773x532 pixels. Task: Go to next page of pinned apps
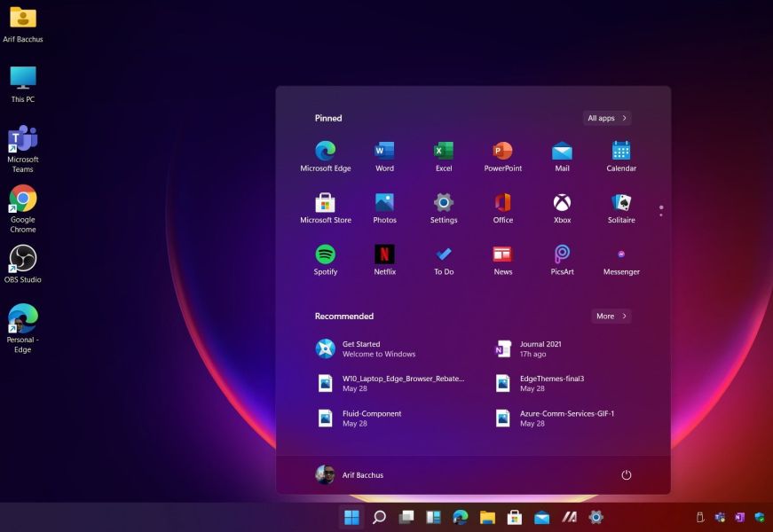point(661,215)
